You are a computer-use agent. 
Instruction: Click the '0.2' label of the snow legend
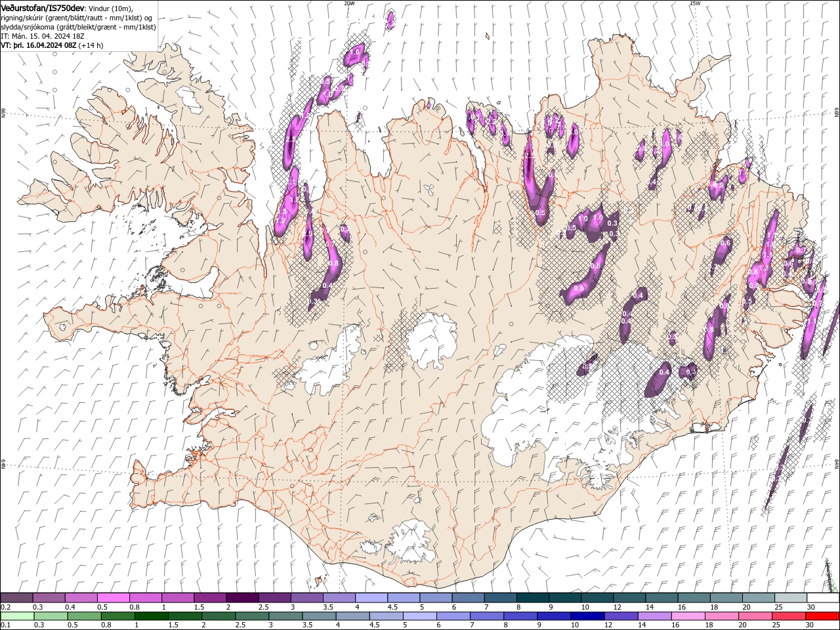tap(5, 607)
